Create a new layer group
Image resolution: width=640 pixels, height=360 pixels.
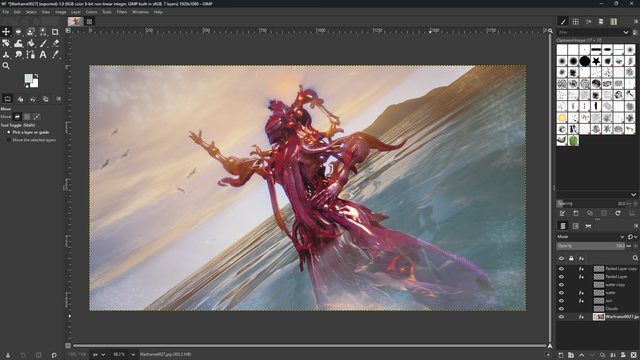pos(571,355)
